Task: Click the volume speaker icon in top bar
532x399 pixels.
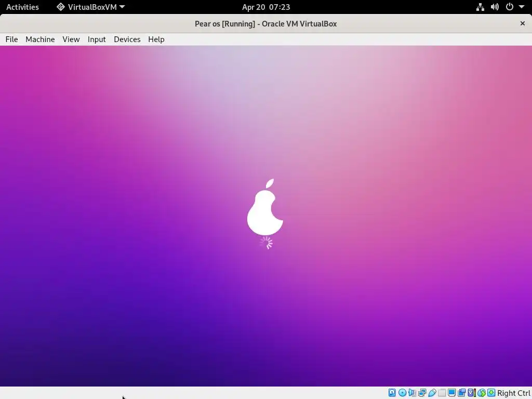Action: pos(495,7)
